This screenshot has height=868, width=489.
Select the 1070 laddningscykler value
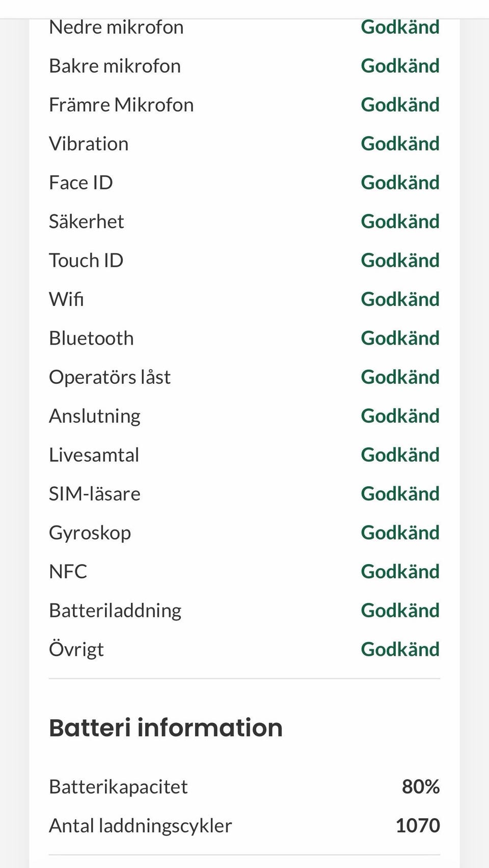pyautogui.click(x=417, y=826)
